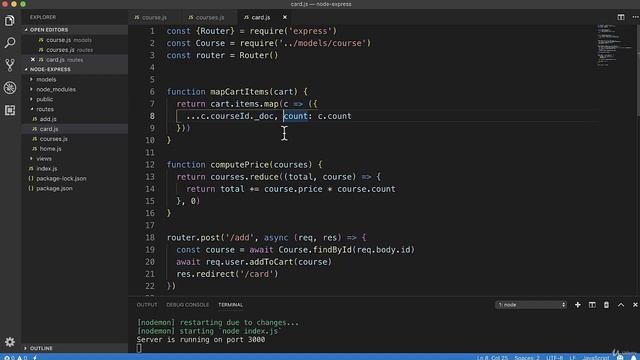Open the Explorer view in activity bar

[x=10, y=20]
